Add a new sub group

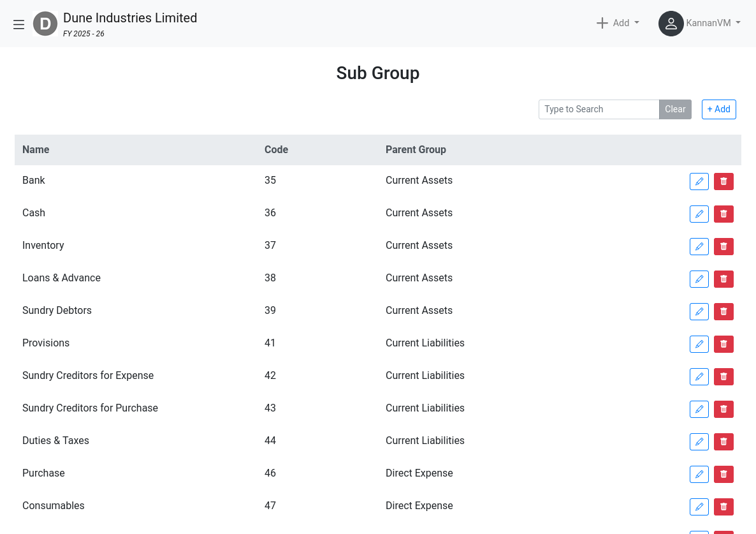(718, 110)
